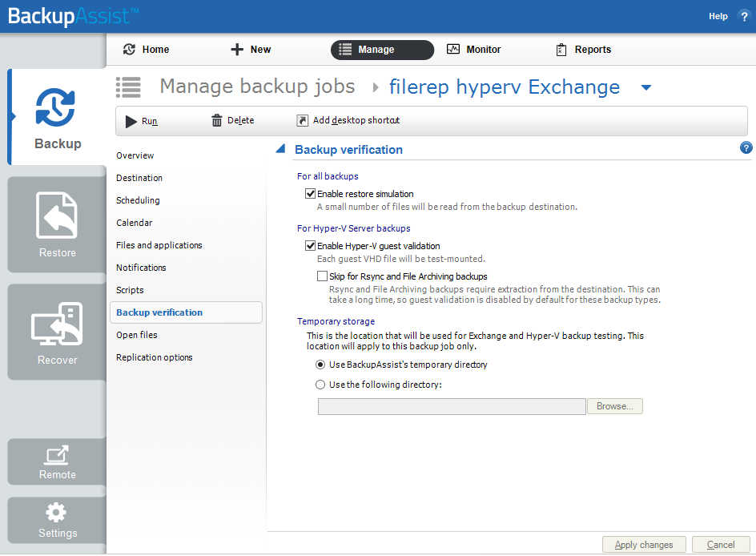Open the Calendar settings page
Viewport: 756px width, 556px height.
(134, 223)
